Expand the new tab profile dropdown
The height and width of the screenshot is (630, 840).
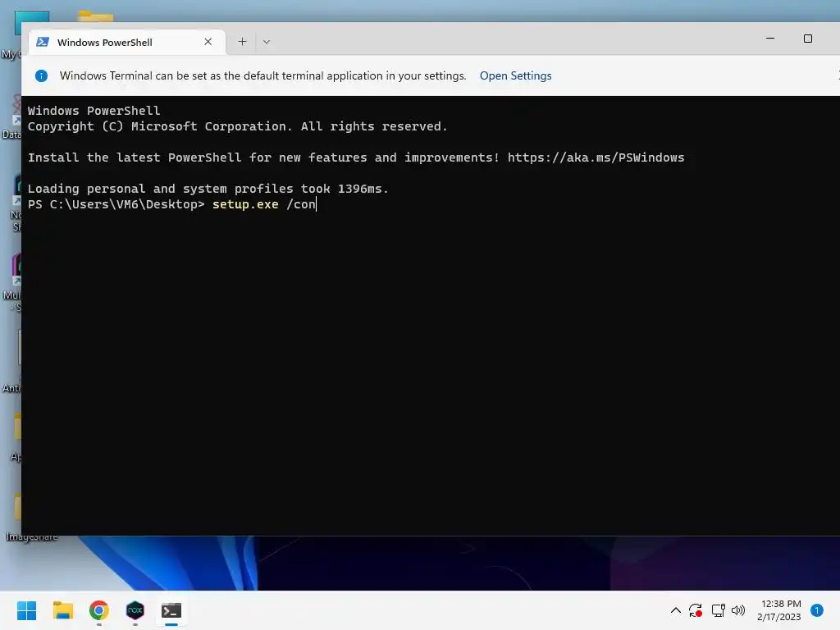tap(267, 42)
